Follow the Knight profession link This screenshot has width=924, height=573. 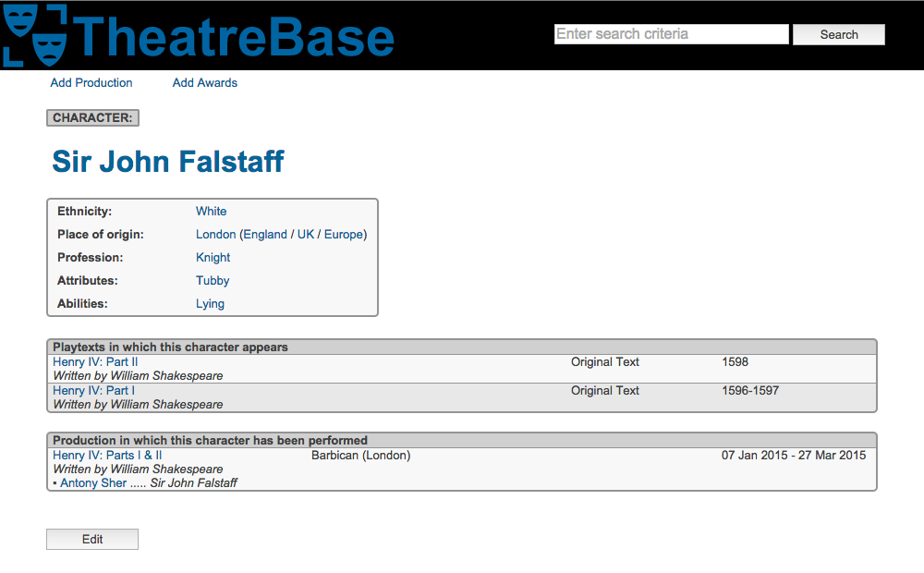[213, 258]
